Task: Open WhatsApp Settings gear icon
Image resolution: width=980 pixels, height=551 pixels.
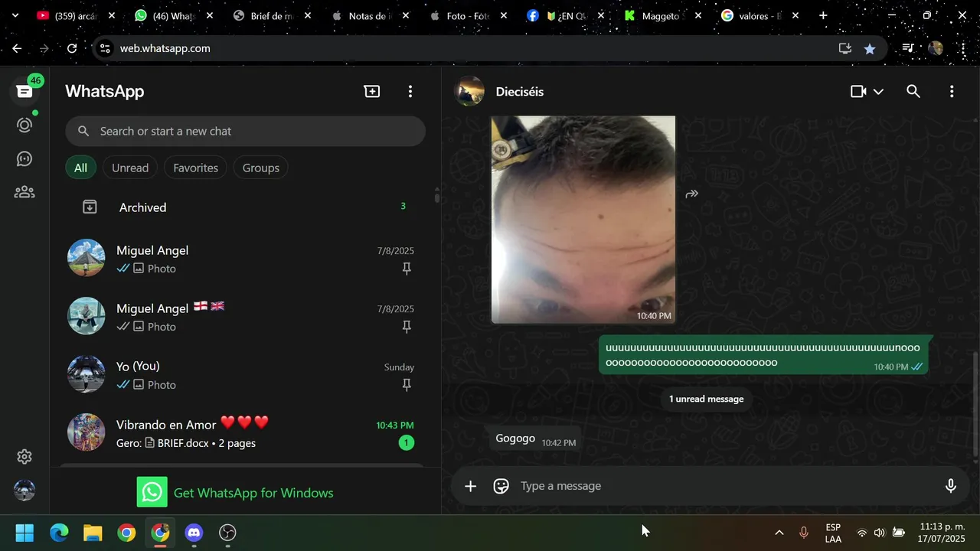Action: [24, 457]
